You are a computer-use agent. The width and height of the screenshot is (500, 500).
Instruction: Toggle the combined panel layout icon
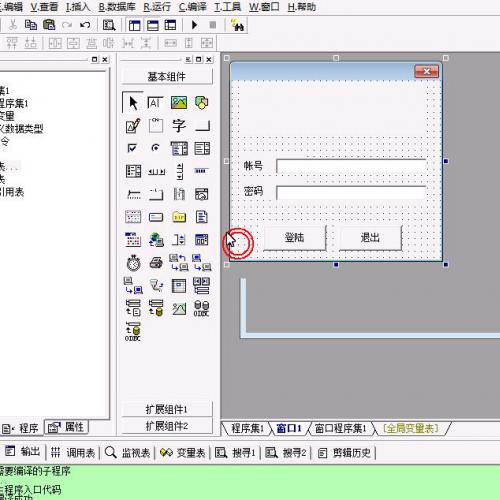coord(170,25)
